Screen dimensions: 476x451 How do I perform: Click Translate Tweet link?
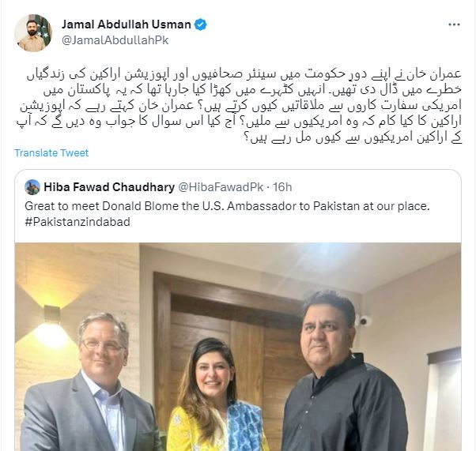[x=51, y=153]
